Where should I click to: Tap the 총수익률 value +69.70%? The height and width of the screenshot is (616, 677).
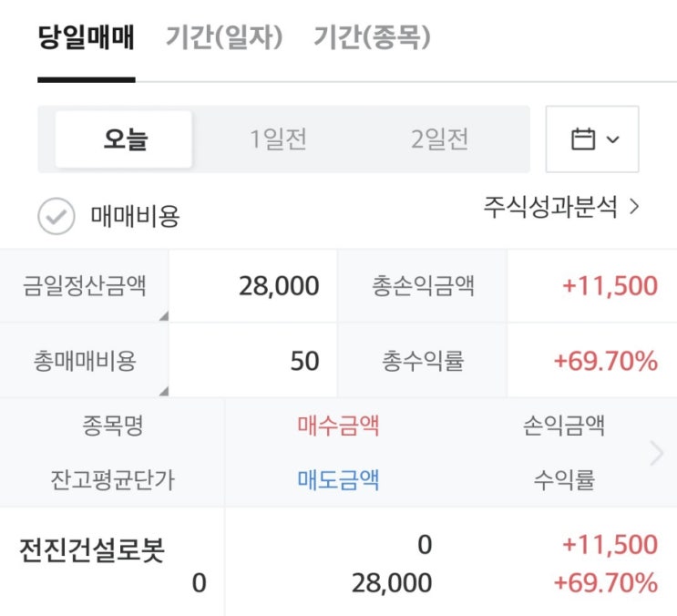pos(605,361)
